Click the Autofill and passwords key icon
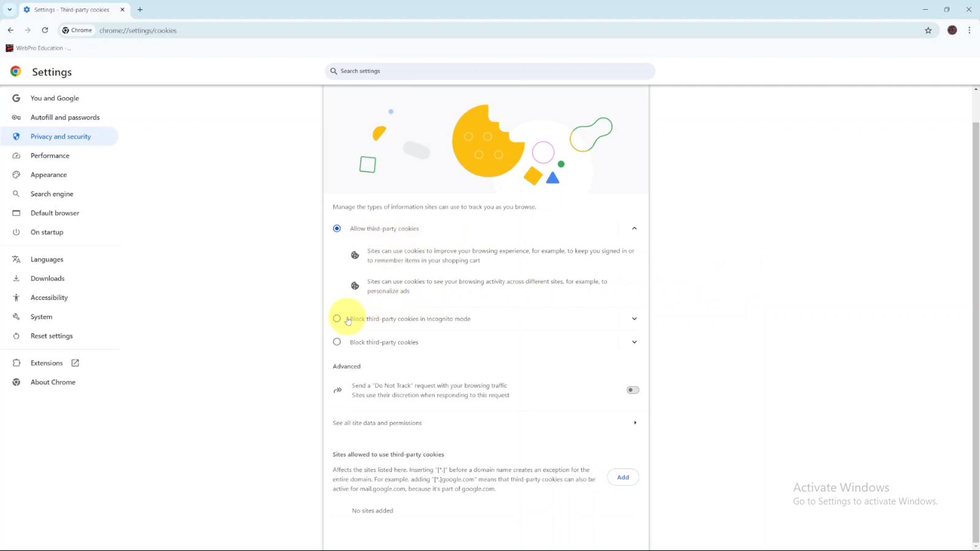This screenshot has height=551, width=980. pos(17,118)
